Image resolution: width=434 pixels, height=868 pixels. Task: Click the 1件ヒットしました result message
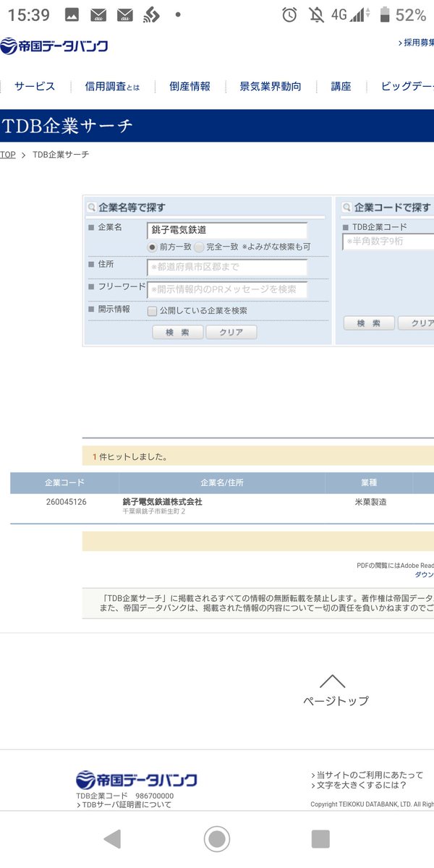coord(130,457)
